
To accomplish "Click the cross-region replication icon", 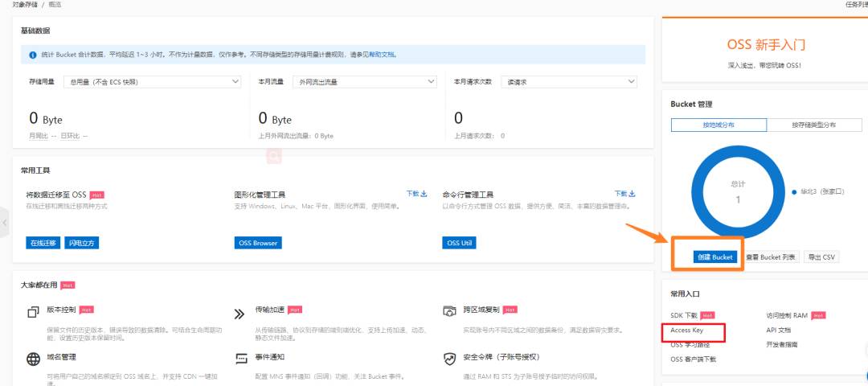I will (x=449, y=312).
